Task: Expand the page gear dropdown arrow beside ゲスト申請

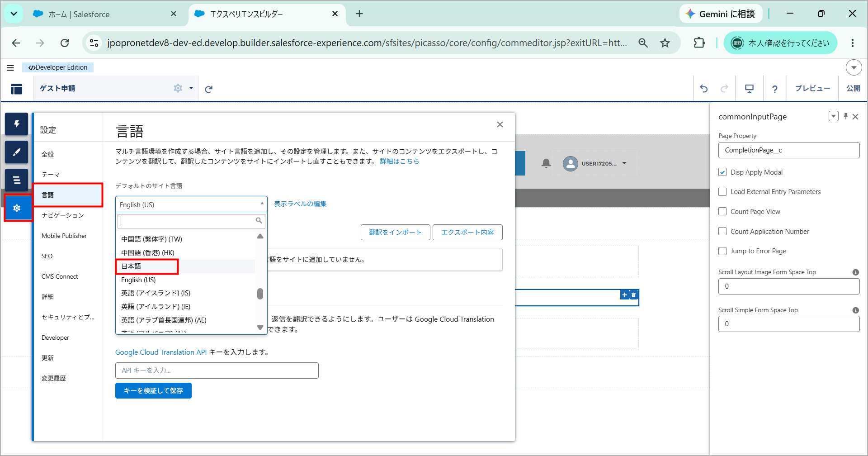Action: click(x=191, y=88)
